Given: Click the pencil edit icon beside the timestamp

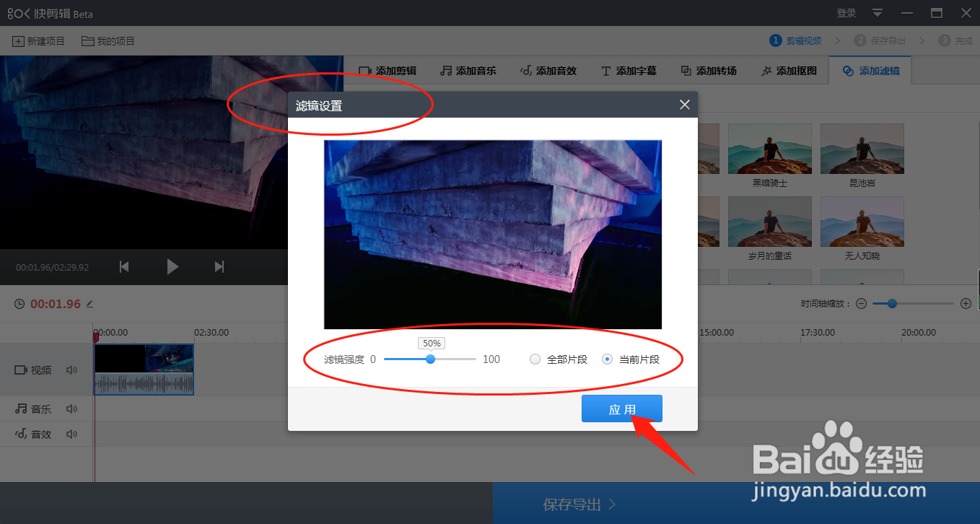Looking at the screenshot, I should pyautogui.click(x=89, y=304).
